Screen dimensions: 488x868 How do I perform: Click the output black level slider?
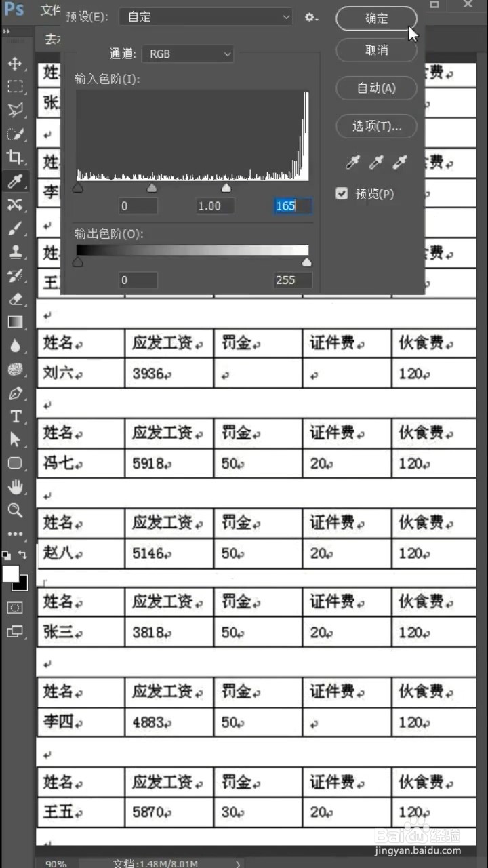(x=78, y=262)
